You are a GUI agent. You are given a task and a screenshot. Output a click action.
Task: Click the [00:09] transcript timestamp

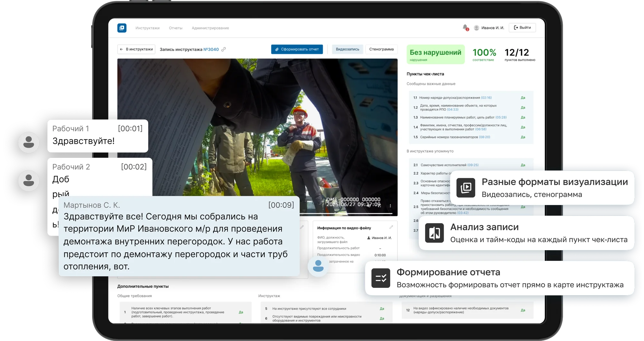click(281, 205)
